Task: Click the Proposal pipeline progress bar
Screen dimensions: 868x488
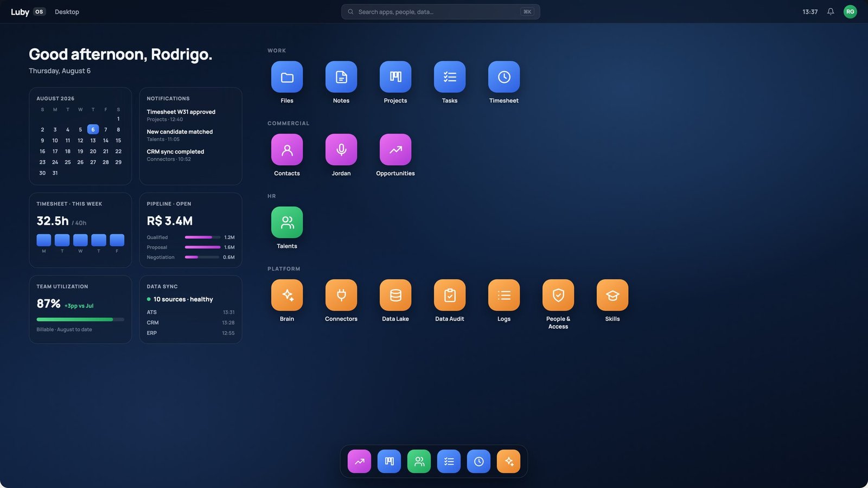Action: click(202, 247)
